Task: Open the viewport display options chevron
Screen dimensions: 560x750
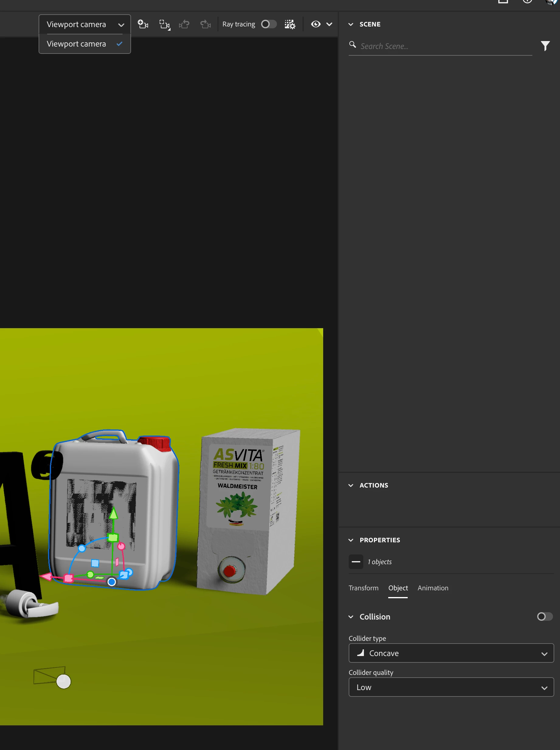Action: click(329, 24)
